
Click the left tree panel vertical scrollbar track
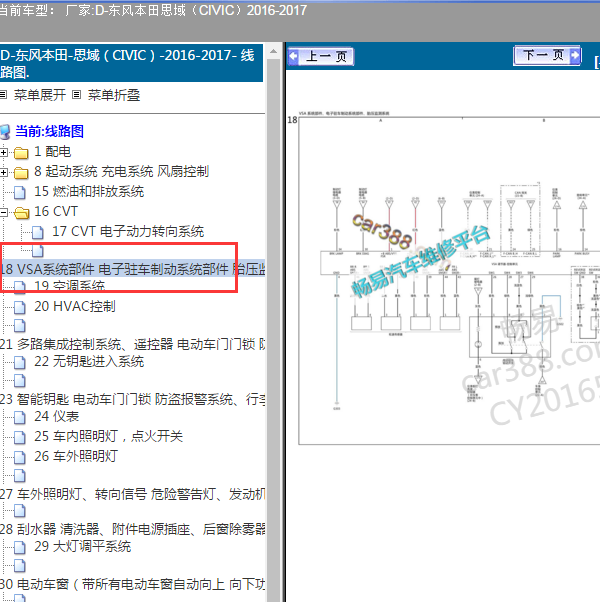pyautogui.click(x=273, y=330)
